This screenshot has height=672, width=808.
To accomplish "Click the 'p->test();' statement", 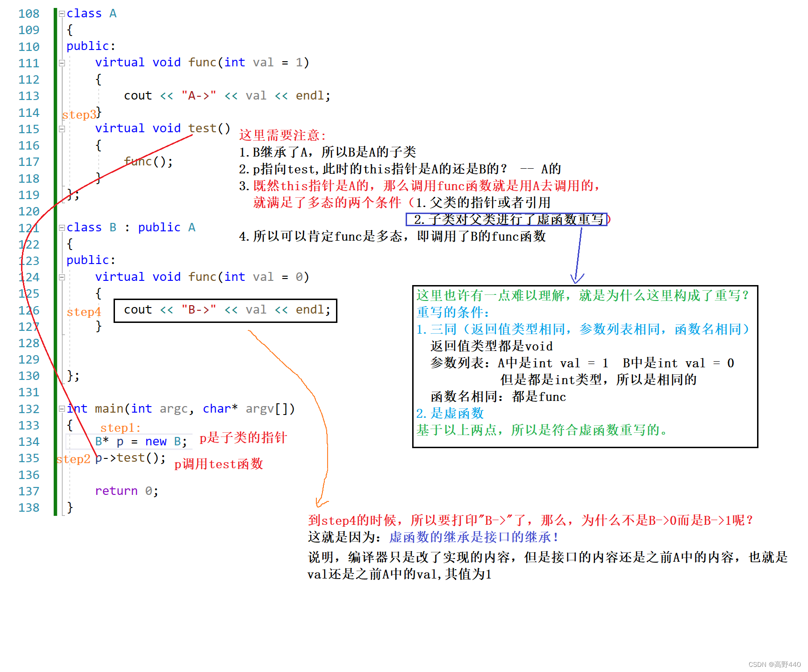I will (x=130, y=458).
